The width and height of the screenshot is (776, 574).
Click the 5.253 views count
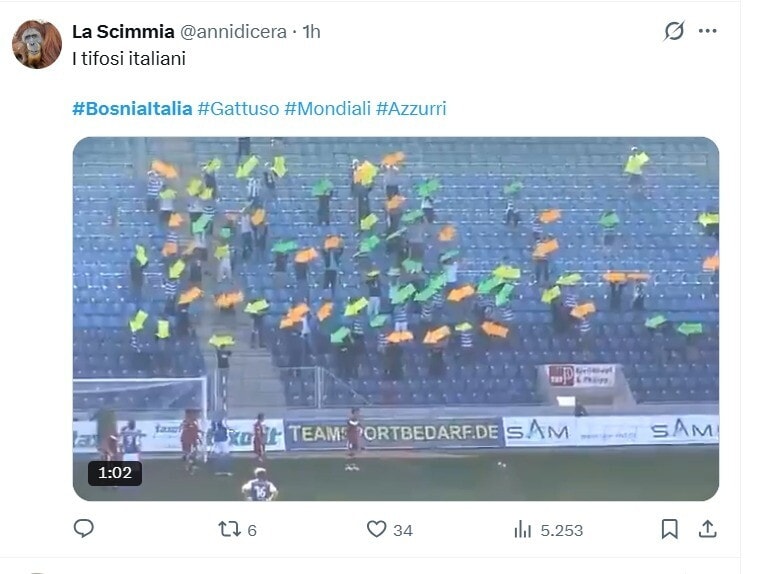[x=561, y=530]
